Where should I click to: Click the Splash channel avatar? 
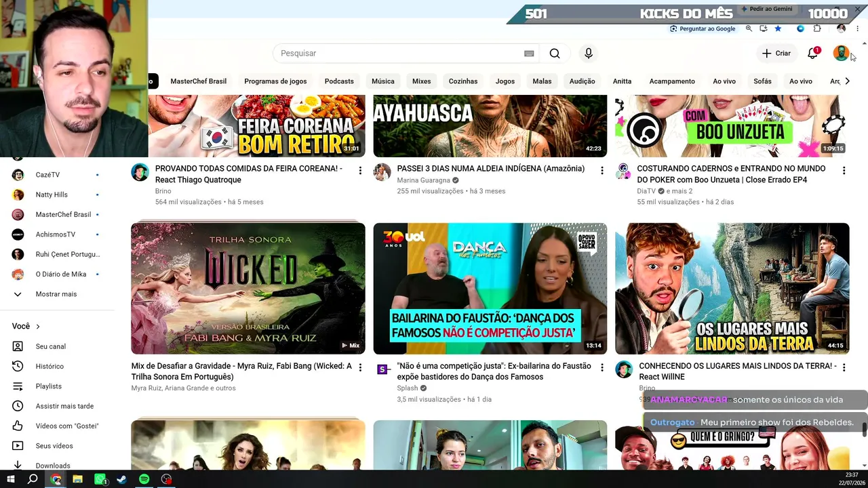click(x=382, y=369)
